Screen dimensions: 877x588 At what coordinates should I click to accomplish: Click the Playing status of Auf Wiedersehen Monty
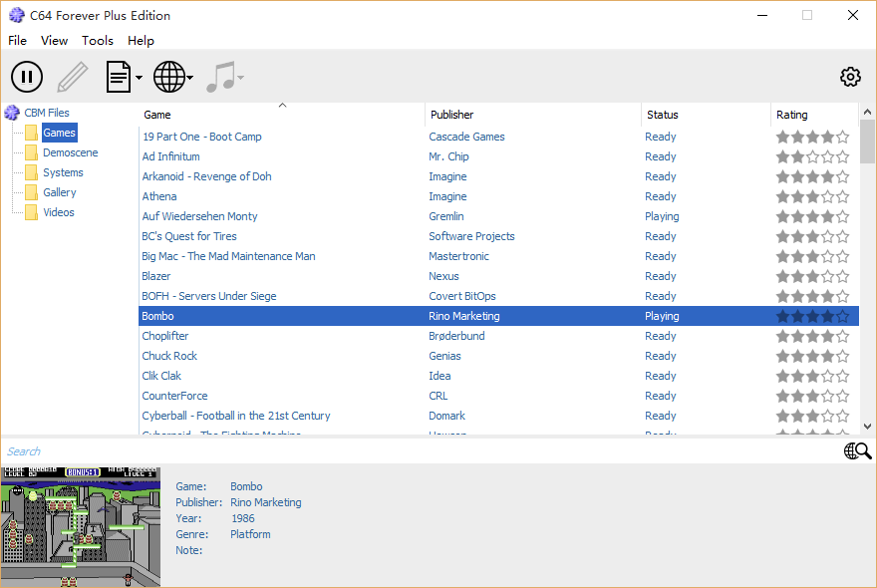pos(662,216)
